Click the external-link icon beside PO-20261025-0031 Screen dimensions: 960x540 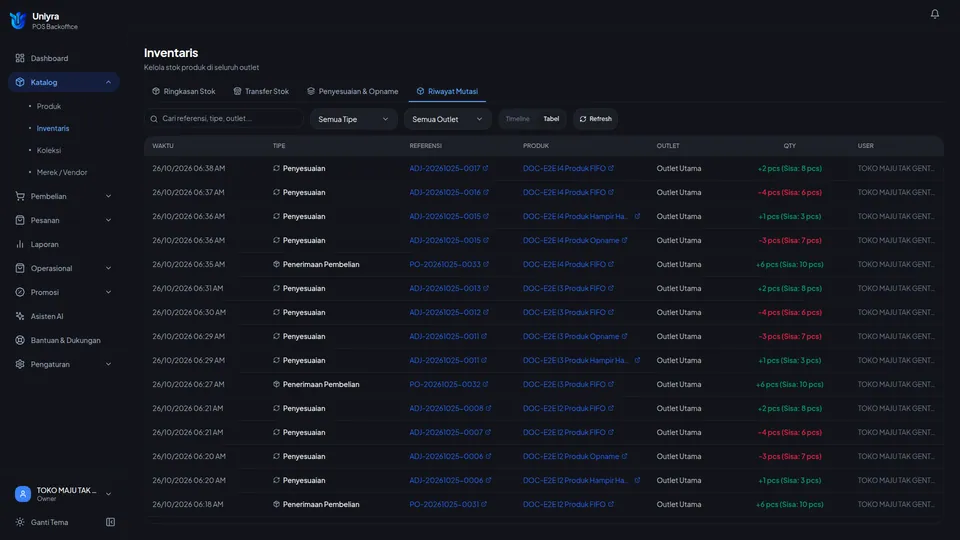click(484, 504)
